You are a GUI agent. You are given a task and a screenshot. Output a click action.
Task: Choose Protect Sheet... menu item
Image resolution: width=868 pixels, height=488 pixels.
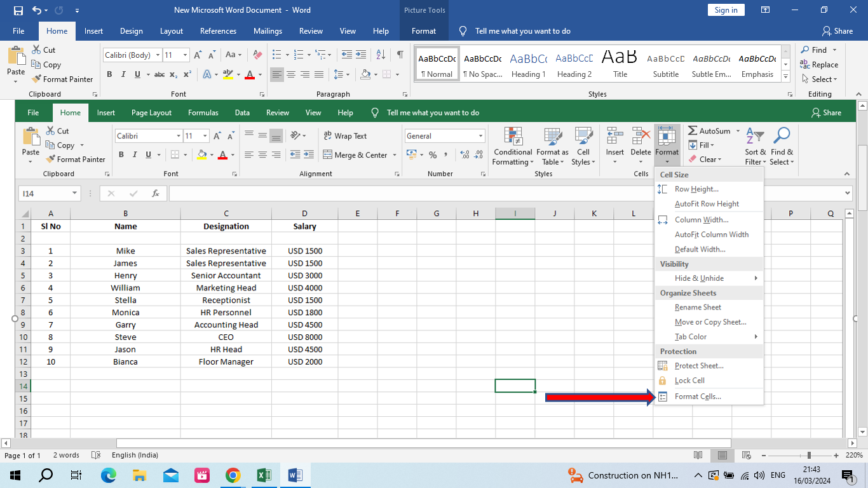pos(709,366)
